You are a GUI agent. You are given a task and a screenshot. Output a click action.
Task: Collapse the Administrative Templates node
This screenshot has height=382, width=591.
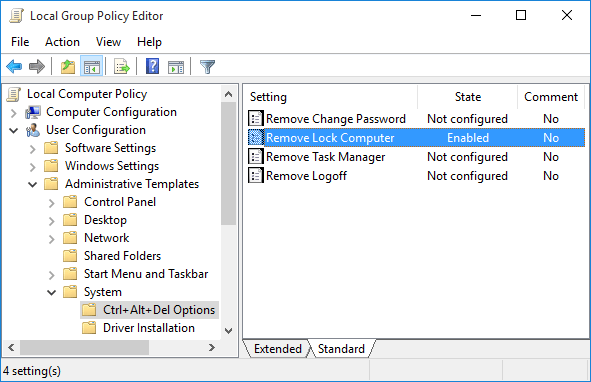(x=33, y=184)
